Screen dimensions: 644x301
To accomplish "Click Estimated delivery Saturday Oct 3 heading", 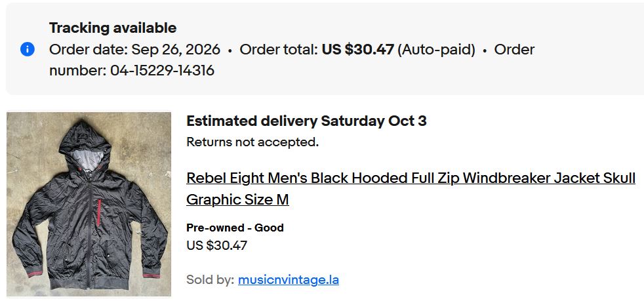I will click(x=306, y=121).
